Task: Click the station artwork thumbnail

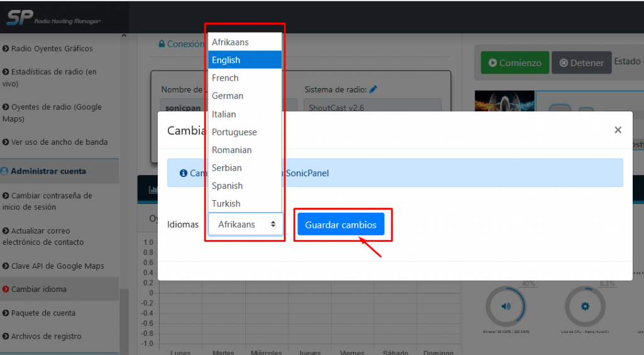Action: tap(504, 101)
